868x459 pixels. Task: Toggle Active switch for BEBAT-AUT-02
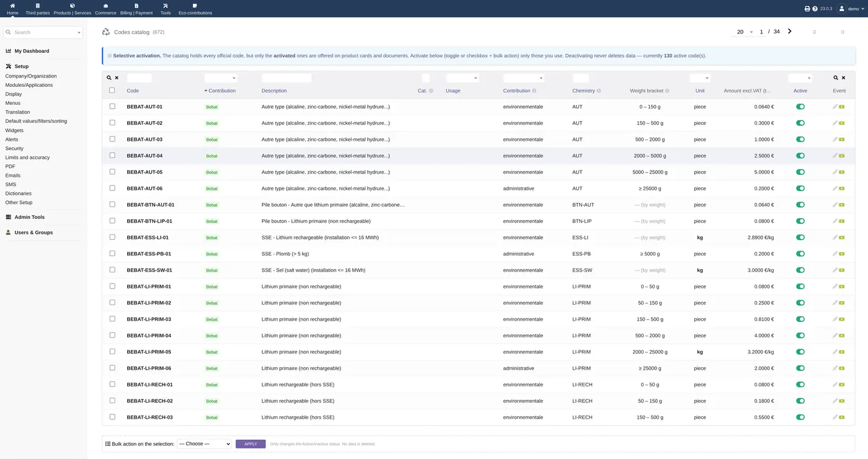tap(800, 123)
